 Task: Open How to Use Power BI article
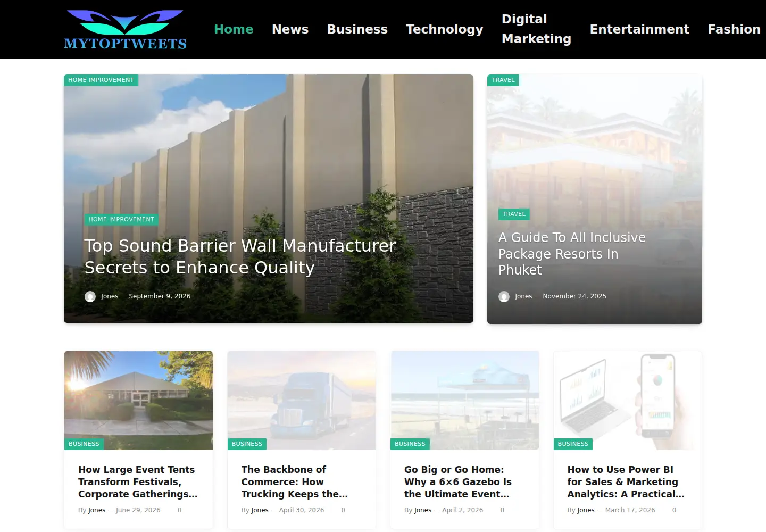pos(626,482)
